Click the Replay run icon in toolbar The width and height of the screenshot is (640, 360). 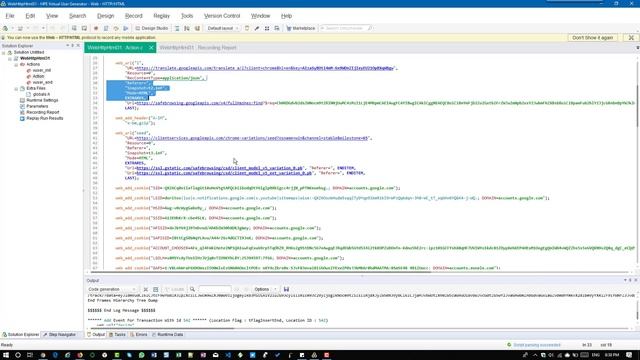click(126, 29)
